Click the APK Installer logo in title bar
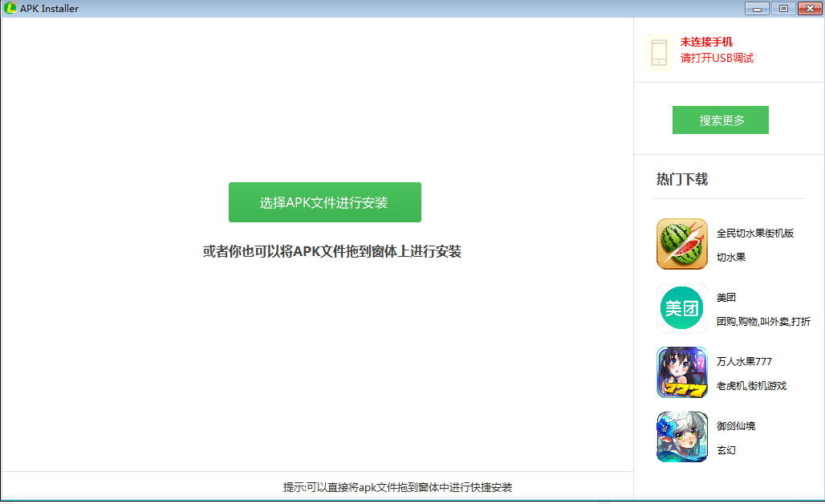Image resolution: width=825 pixels, height=504 pixels. point(10,8)
